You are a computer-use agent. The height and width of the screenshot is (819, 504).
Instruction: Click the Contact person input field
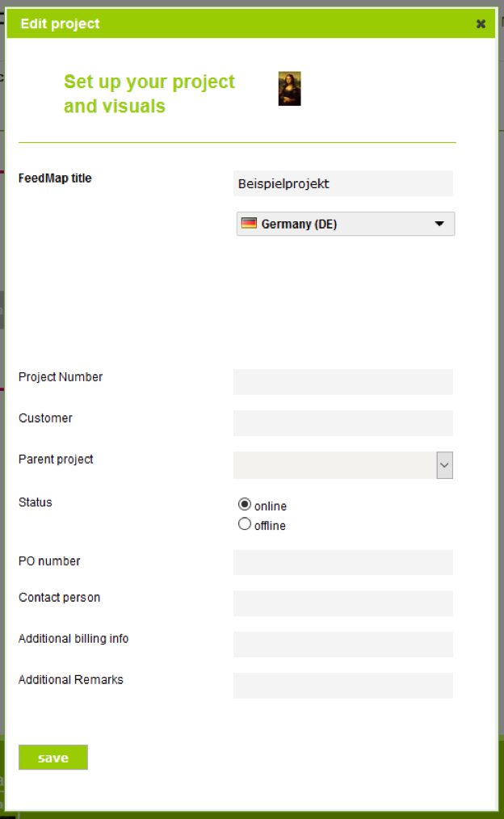click(x=343, y=603)
